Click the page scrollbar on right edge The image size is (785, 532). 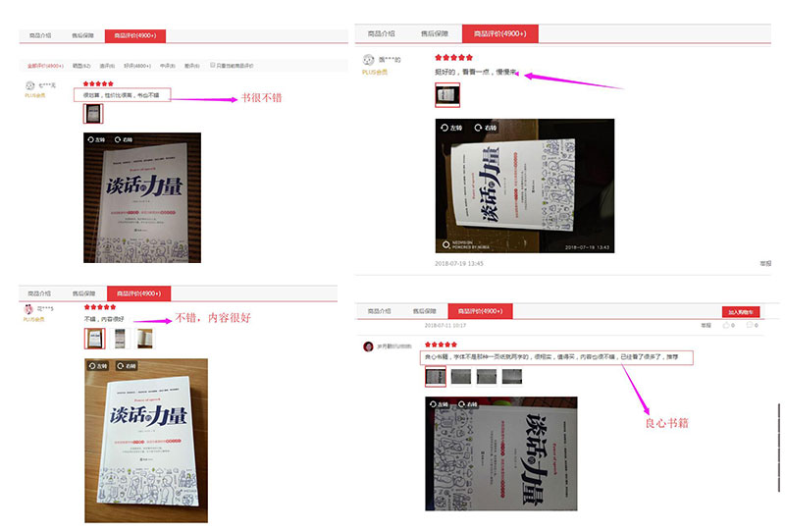tap(779, 448)
